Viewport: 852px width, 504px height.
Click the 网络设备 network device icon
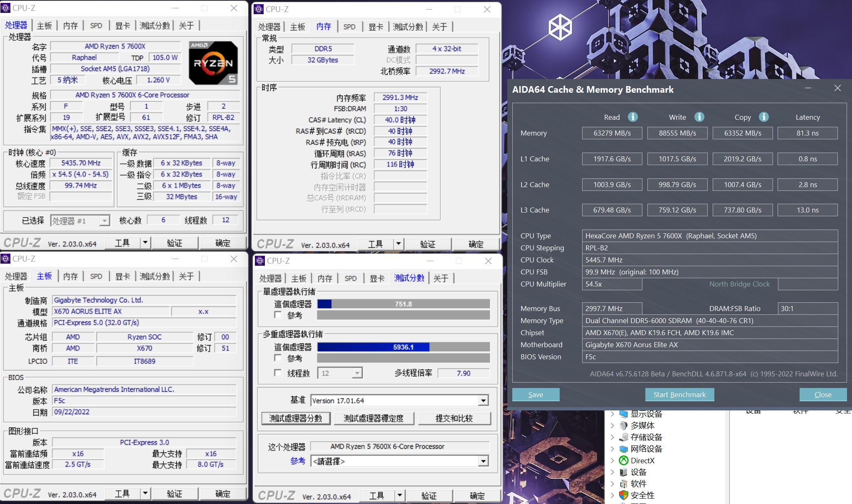(623, 449)
